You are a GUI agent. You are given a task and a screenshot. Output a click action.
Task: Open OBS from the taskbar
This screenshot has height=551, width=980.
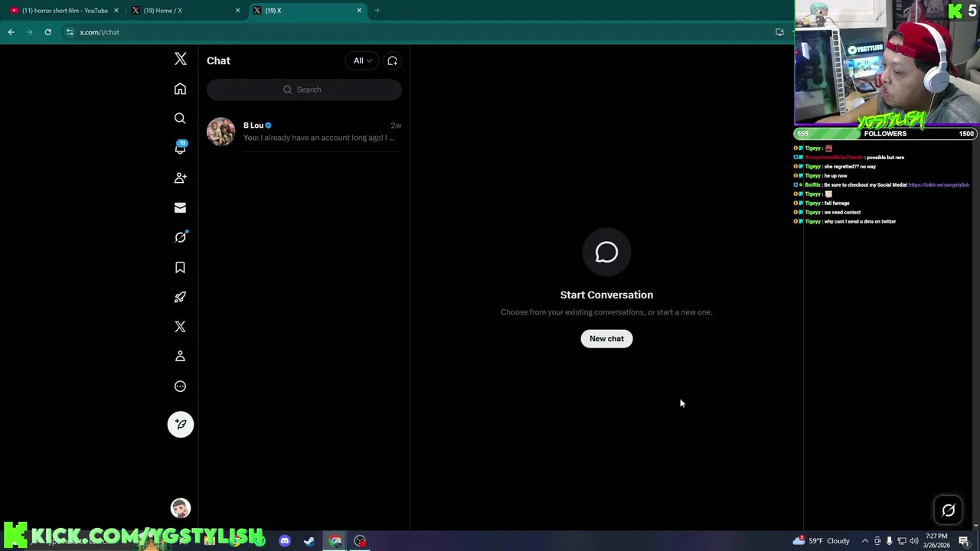pos(360,541)
